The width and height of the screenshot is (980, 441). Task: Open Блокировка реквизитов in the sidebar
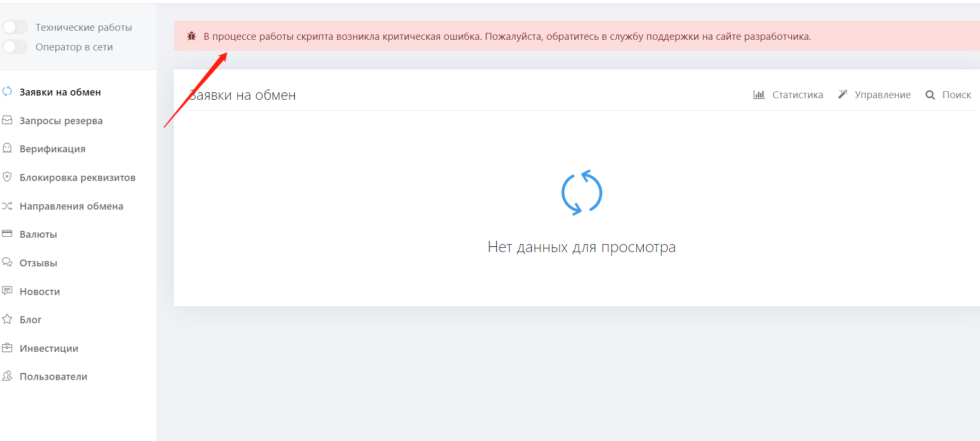point(77,177)
